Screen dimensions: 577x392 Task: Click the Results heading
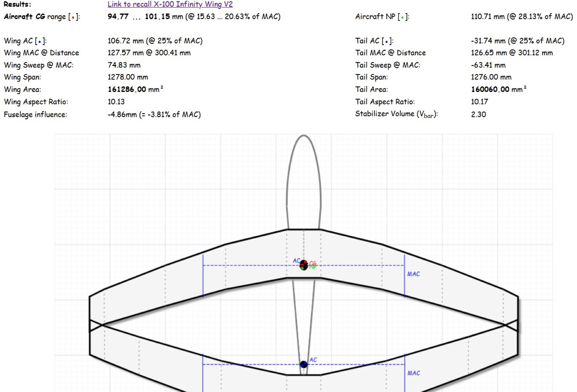click(17, 4)
